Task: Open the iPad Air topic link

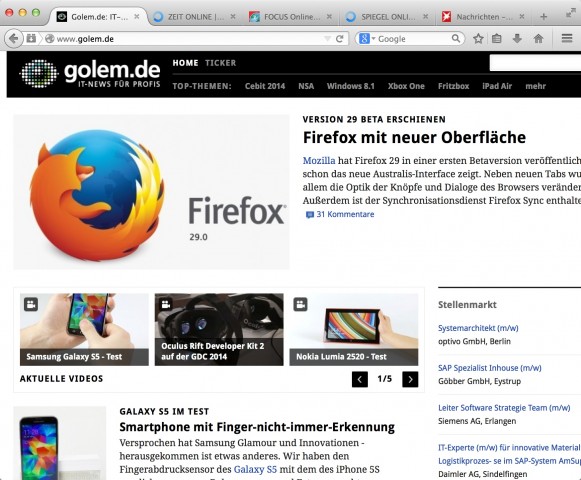Action: coord(497,86)
